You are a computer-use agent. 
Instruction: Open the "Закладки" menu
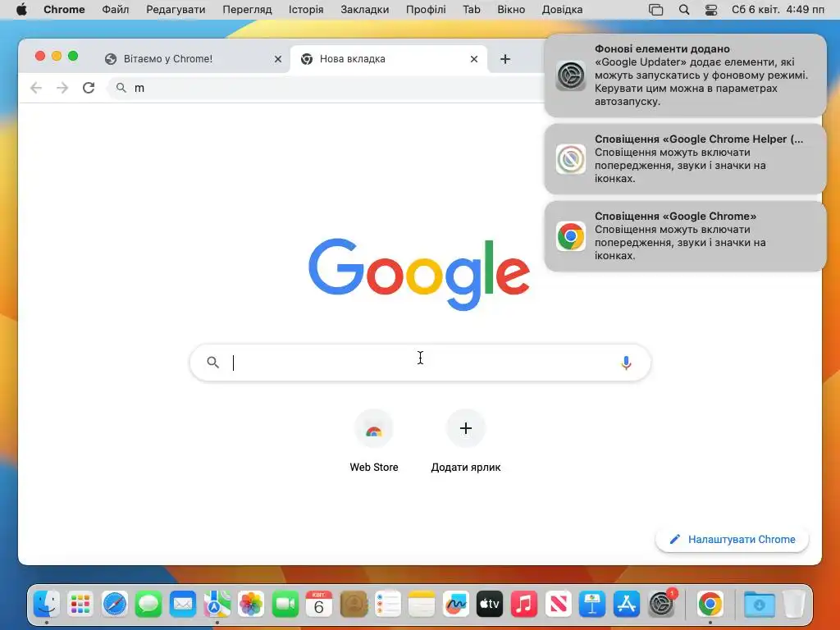pyautogui.click(x=365, y=10)
